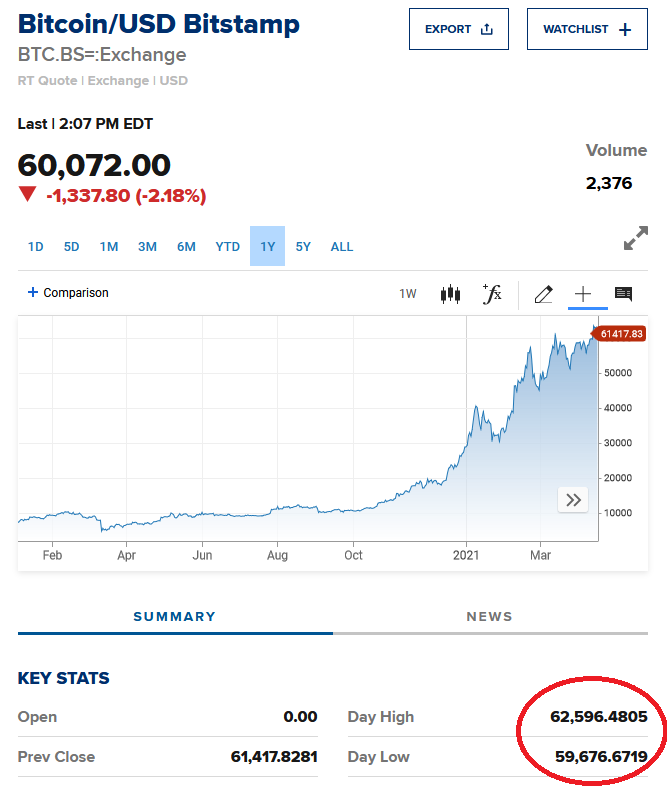Image resolution: width=667 pixels, height=786 pixels.
Task: Open the chart annotations/events icon
Action: point(623,294)
